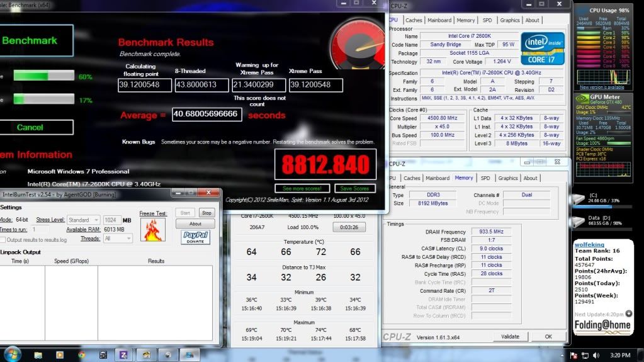
Task: Open the Data (D:) drive gadget icon
Action: click(x=579, y=221)
